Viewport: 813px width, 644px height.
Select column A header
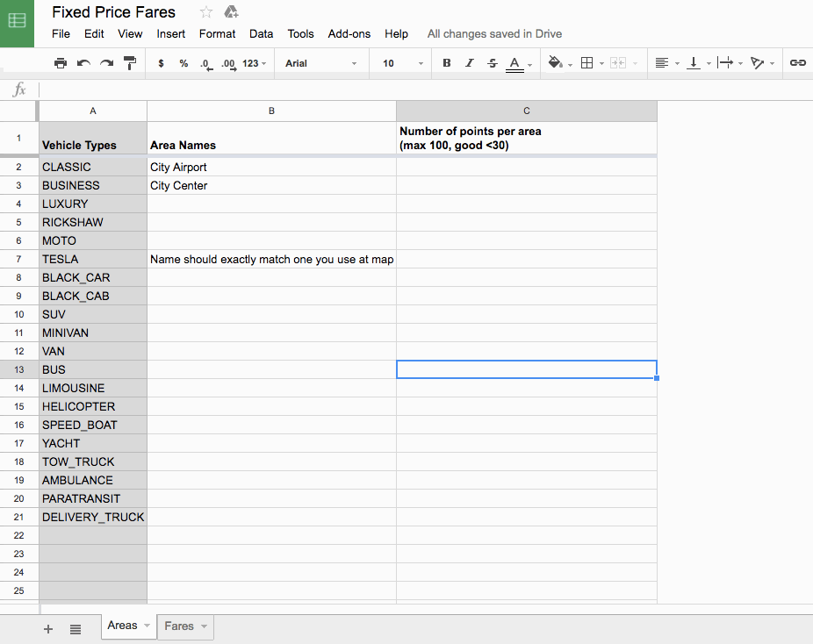pyautogui.click(x=93, y=111)
